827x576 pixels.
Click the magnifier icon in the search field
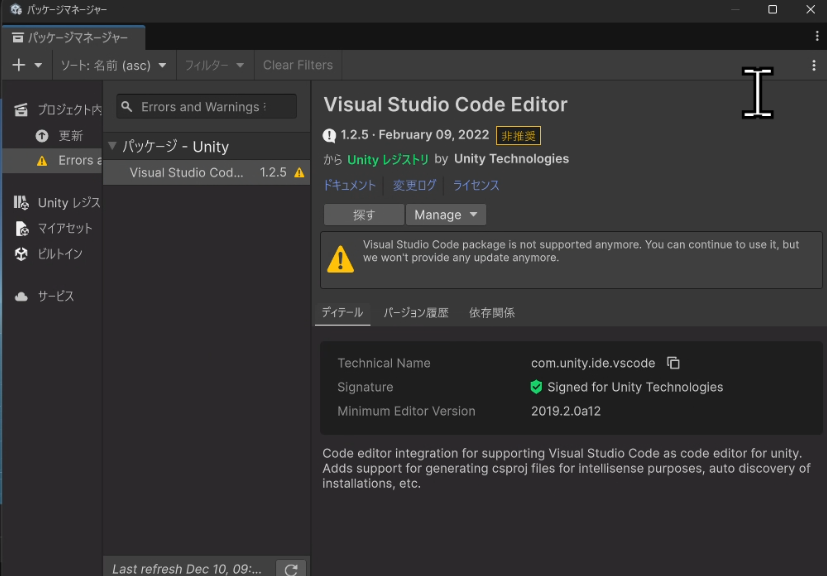point(126,106)
